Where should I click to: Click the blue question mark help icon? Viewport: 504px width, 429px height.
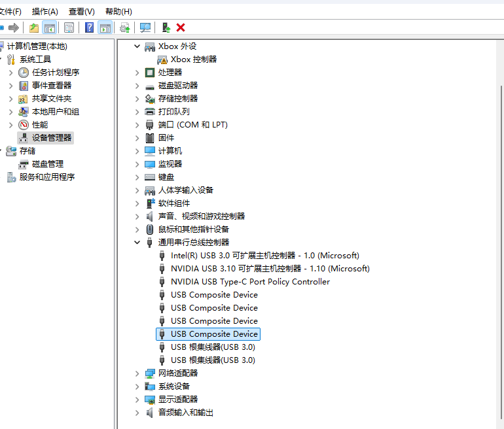click(89, 28)
